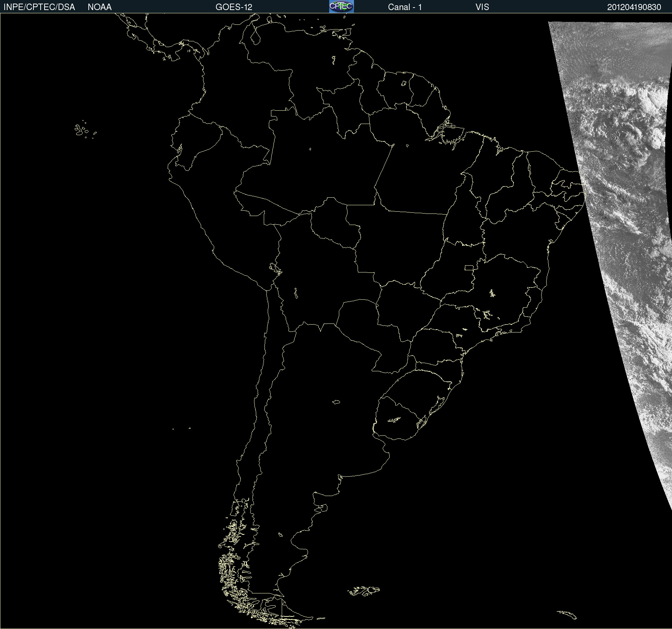Click the Federal District rectangle in Brazil
Viewport: 672px width, 629px height.
tap(469, 267)
